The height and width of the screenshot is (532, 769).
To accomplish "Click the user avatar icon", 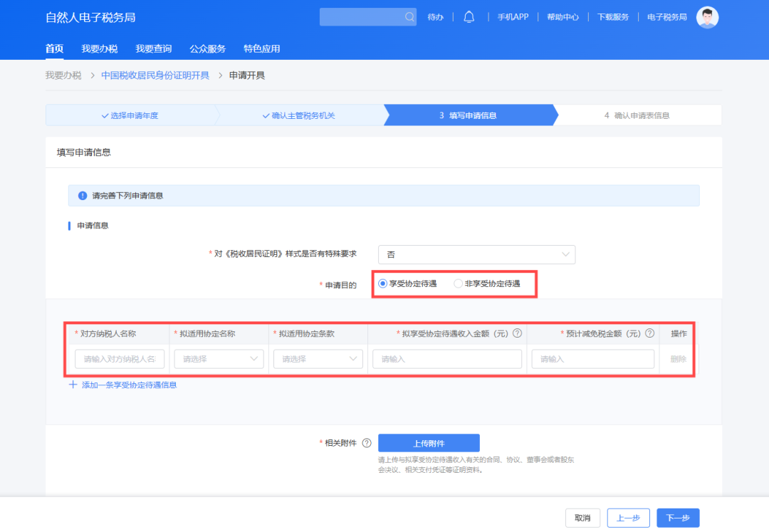I will 707,17.
